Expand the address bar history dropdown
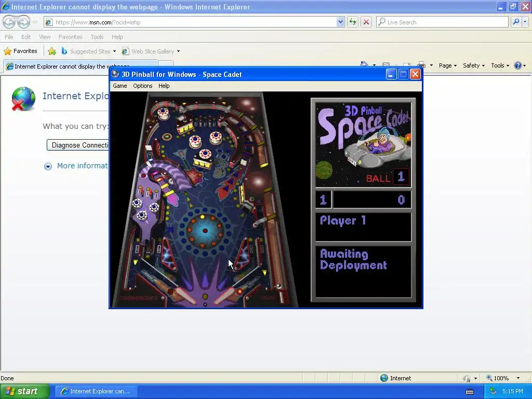Screen dimensions: 532x399 [340, 22]
